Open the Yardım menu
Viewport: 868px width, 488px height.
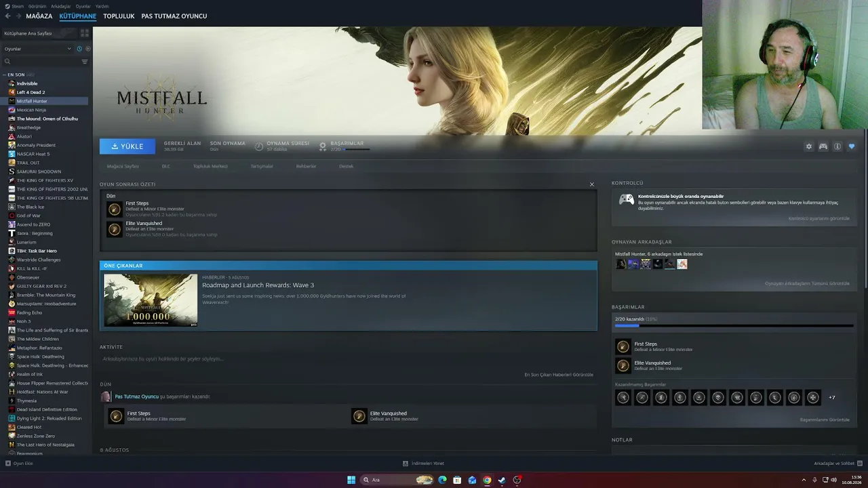pyautogui.click(x=102, y=6)
